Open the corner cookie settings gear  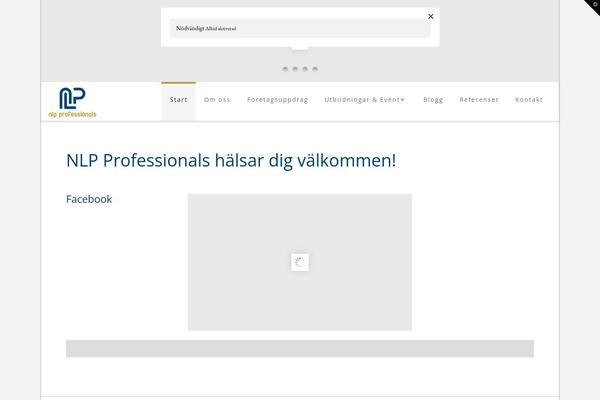594,5
